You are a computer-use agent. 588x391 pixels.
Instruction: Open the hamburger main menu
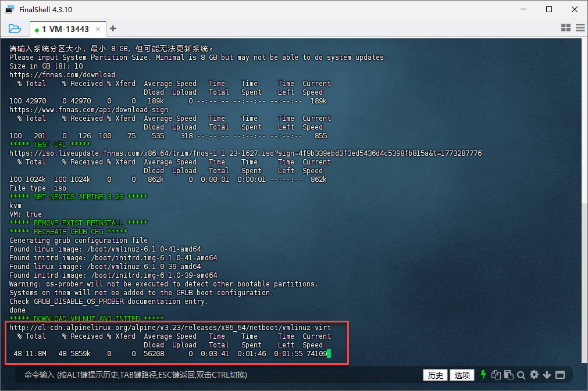580,28
